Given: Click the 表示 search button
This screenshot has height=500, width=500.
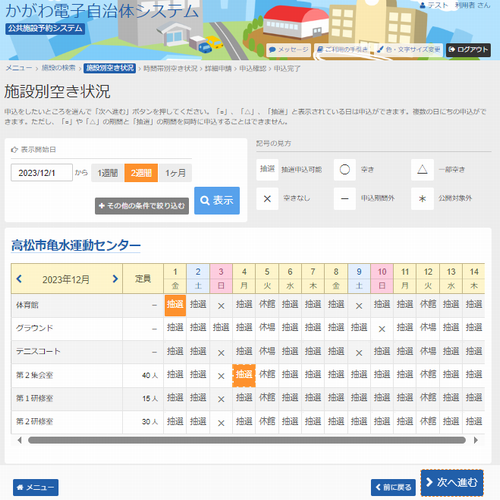Looking at the screenshot, I should (217, 200).
